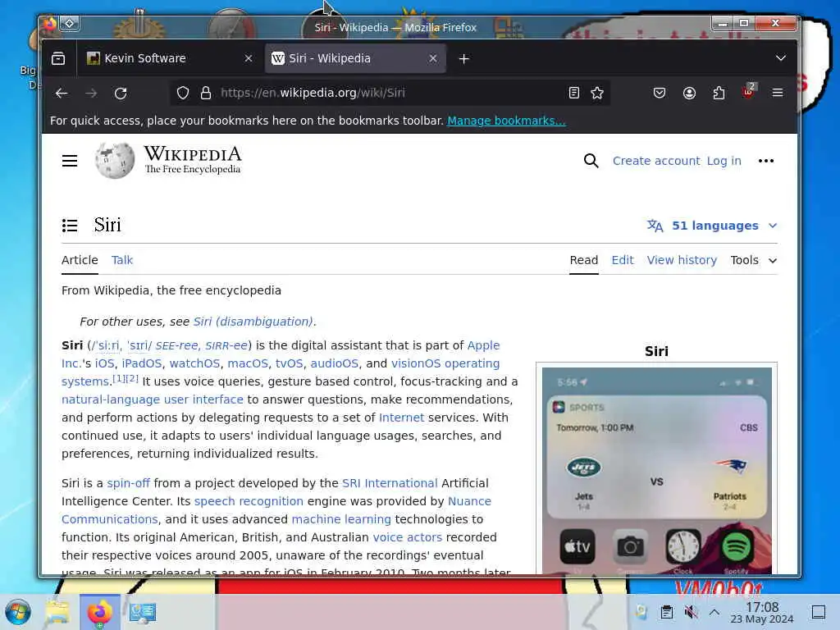The image size is (840, 630).
Task: Open Wikipedia search magnifier
Action: tap(591, 161)
